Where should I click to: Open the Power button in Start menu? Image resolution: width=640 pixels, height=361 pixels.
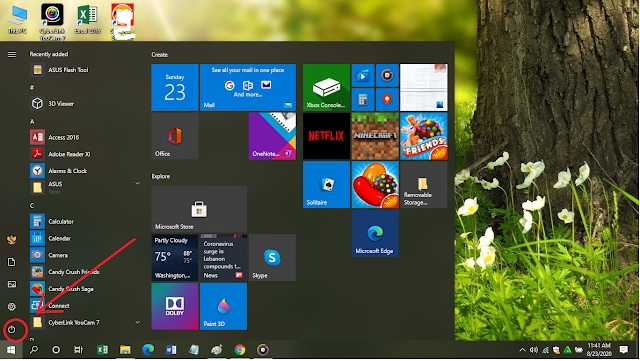12,329
